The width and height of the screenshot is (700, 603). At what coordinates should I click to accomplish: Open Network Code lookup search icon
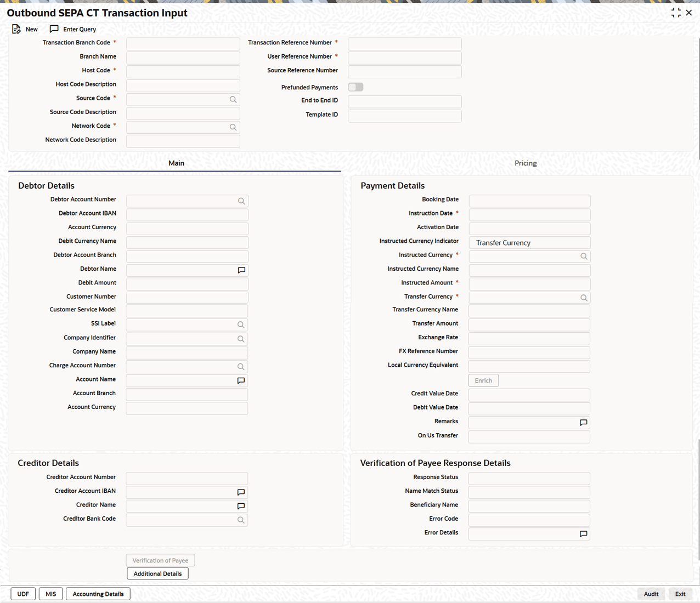233,127
